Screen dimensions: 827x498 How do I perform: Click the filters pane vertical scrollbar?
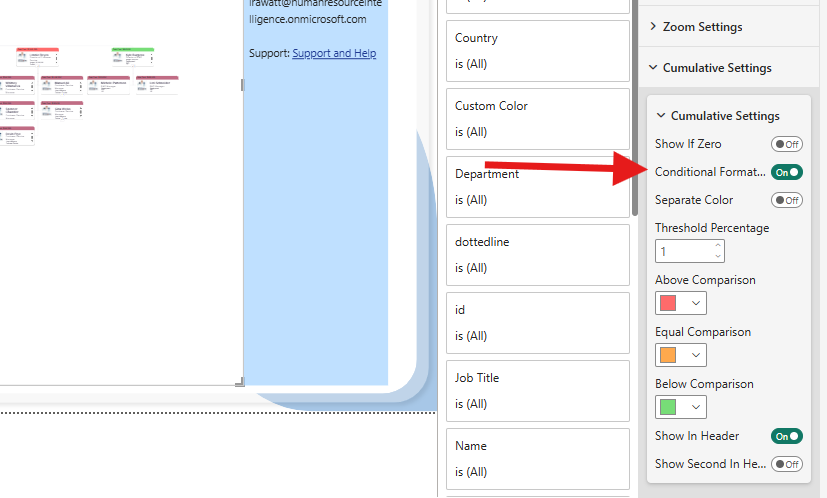(635, 106)
